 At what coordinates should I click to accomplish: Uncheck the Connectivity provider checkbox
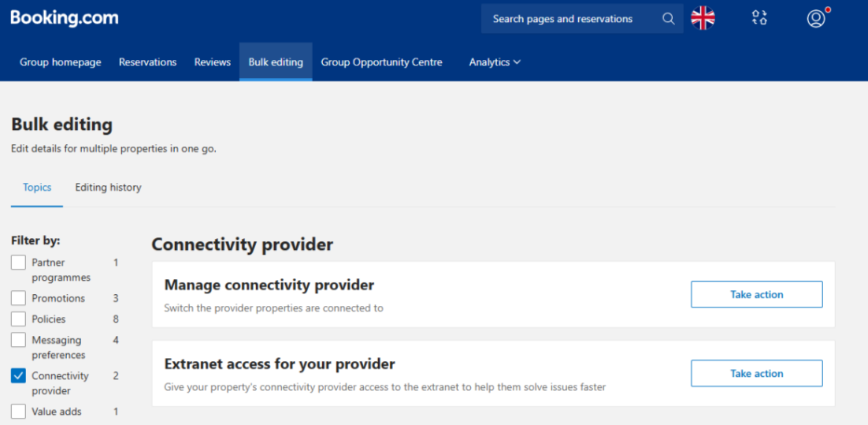pyautogui.click(x=18, y=376)
